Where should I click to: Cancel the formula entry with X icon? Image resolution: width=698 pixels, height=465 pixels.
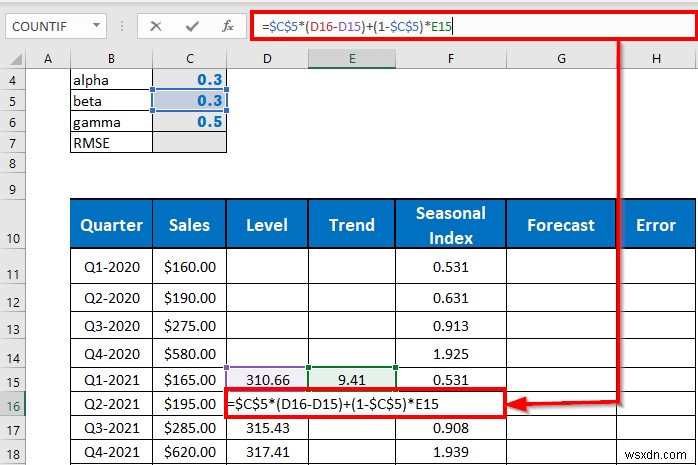(x=156, y=26)
